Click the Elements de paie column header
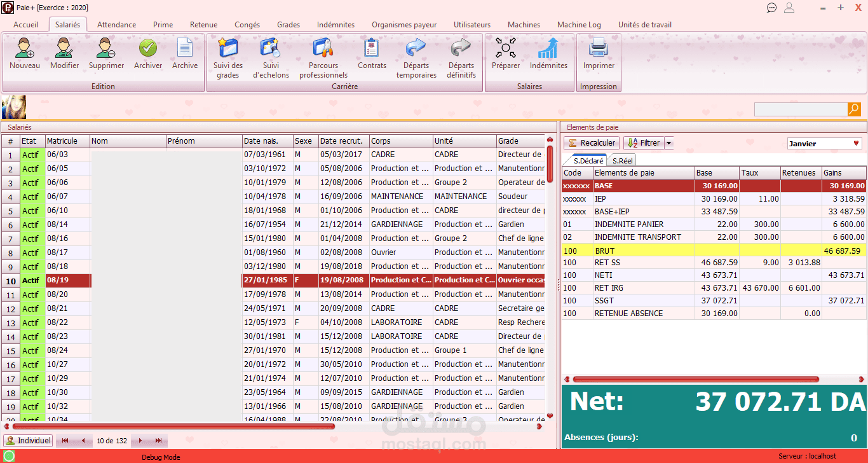The image size is (868, 463). (x=644, y=172)
